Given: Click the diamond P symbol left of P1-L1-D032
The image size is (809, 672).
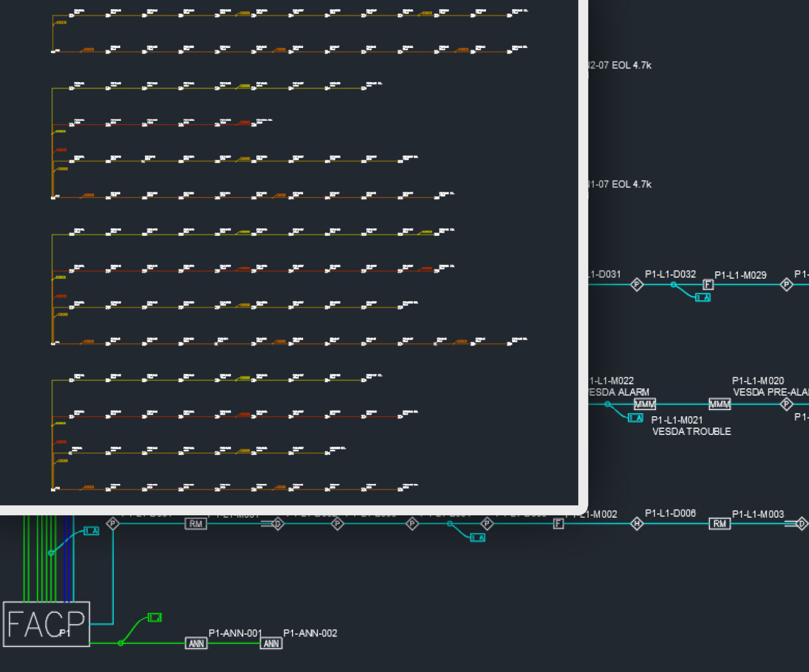Looking at the screenshot, I should coord(636,284).
